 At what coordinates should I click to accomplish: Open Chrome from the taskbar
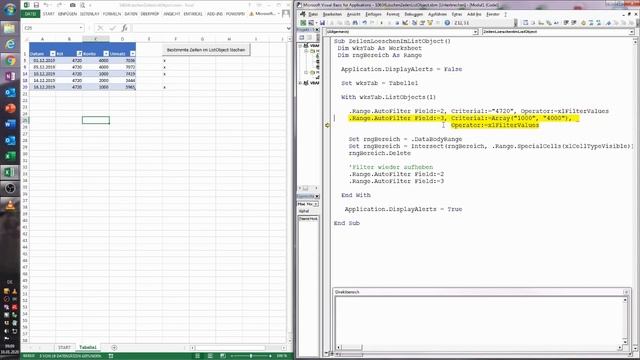pos(10,60)
